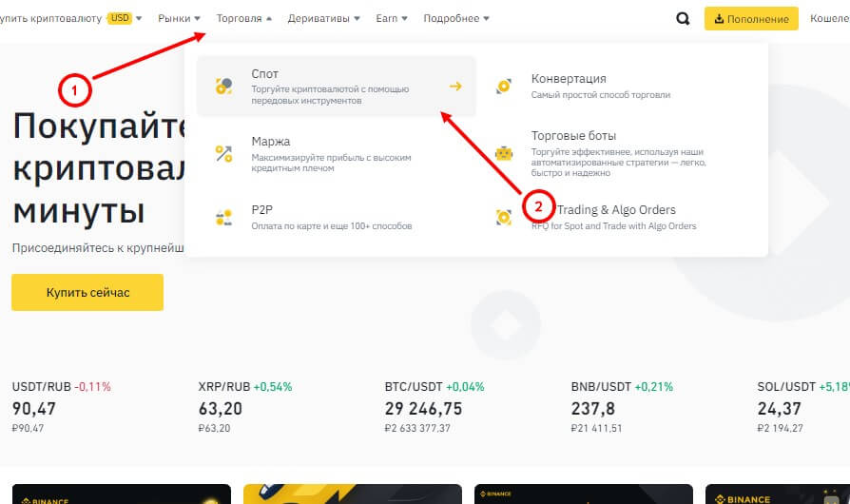
Task: Open the Подробнее dropdown
Action: click(x=456, y=18)
